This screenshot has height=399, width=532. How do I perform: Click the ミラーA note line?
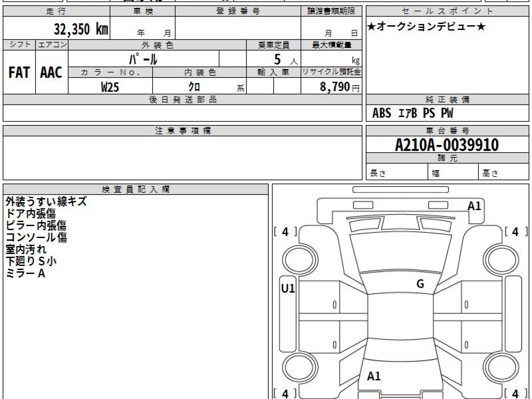pos(25,273)
